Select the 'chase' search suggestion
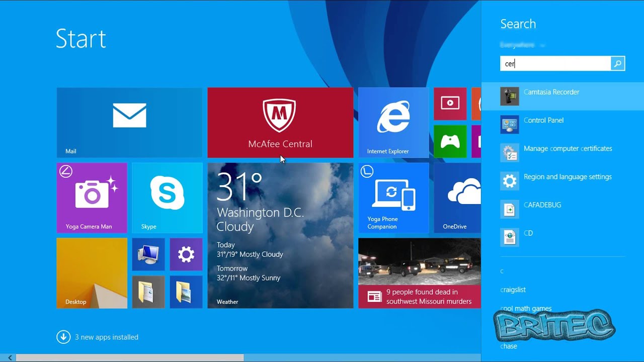The height and width of the screenshot is (362, 644). (x=509, y=346)
